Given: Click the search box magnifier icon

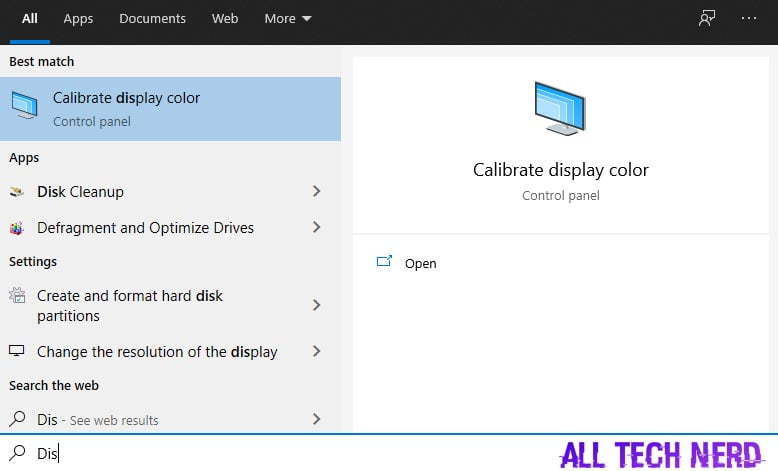Looking at the screenshot, I should [17, 453].
